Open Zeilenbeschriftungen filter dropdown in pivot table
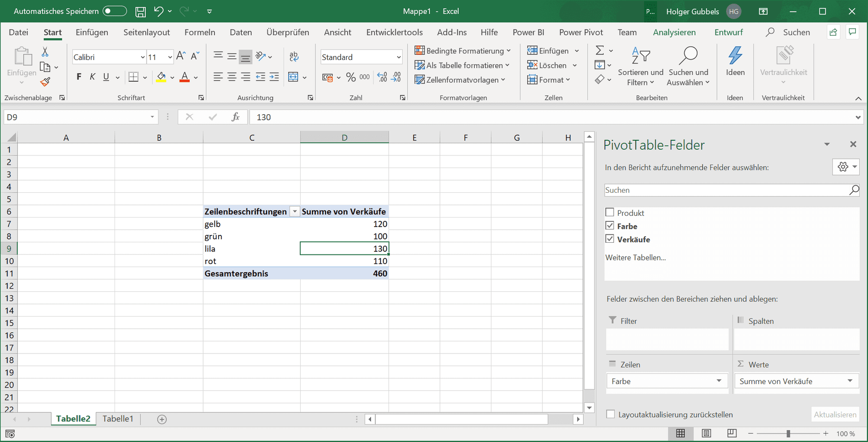 (x=295, y=211)
